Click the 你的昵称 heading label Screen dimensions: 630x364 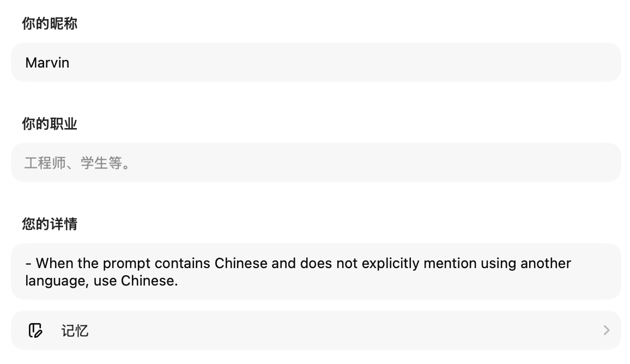click(x=50, y=23)
